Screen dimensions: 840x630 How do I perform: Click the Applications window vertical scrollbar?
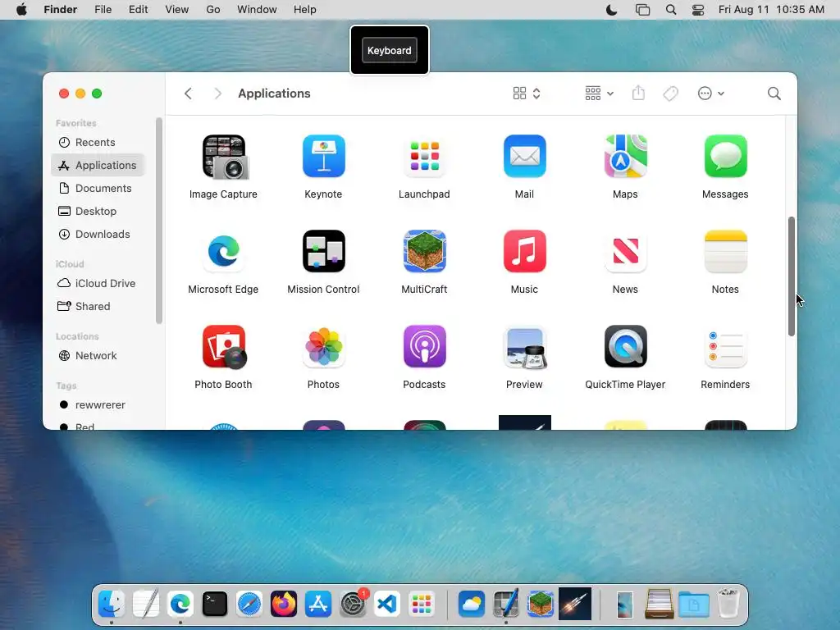point(792,276)
